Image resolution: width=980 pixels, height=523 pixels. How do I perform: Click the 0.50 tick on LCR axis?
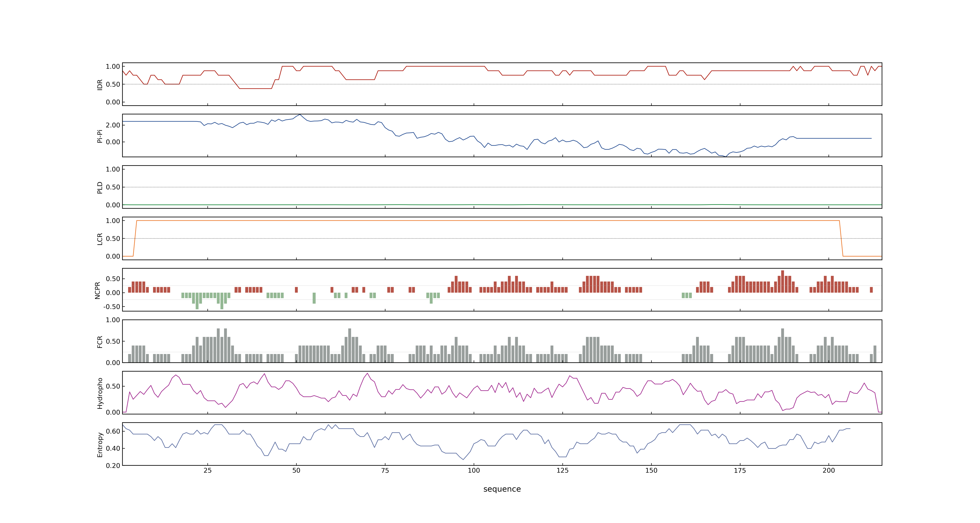point(113,239)
